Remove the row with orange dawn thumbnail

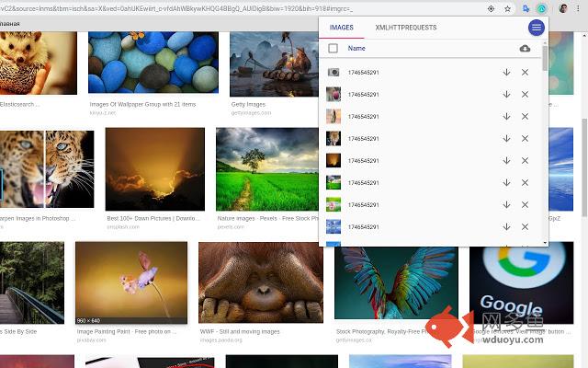(x=525, y=161)
